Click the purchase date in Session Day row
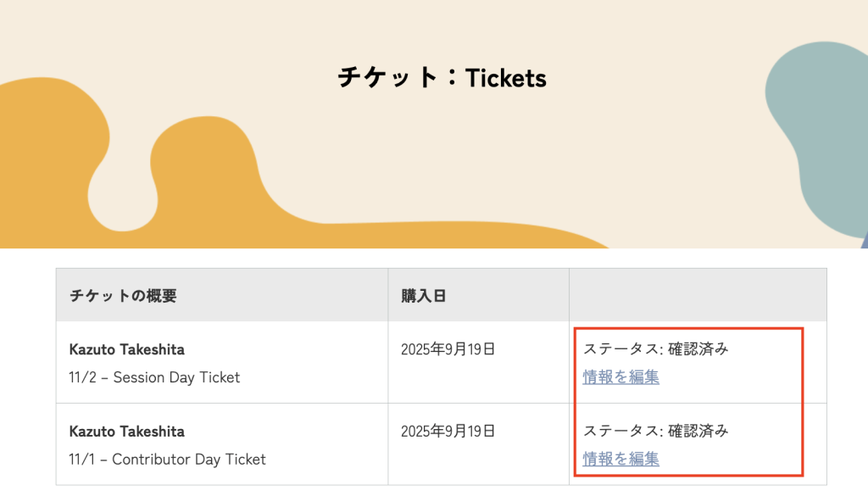Screen dimensions: 868x496 [448, 349]
